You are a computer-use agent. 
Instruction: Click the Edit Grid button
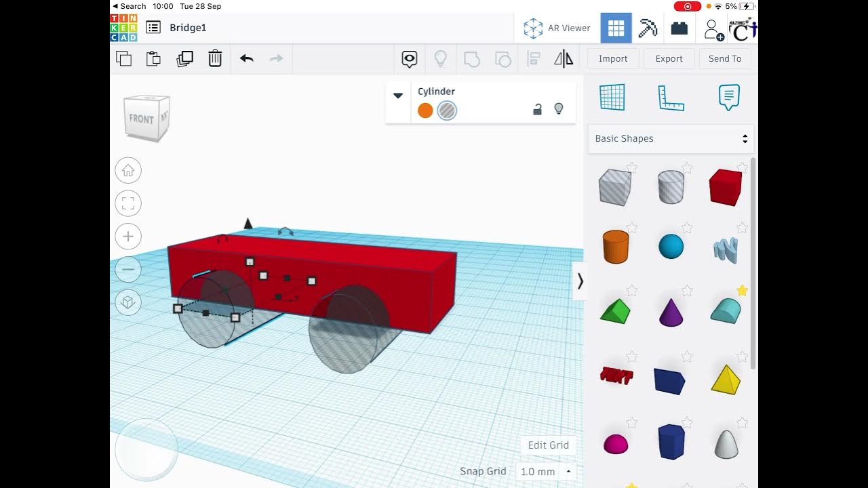coord(549,445)
